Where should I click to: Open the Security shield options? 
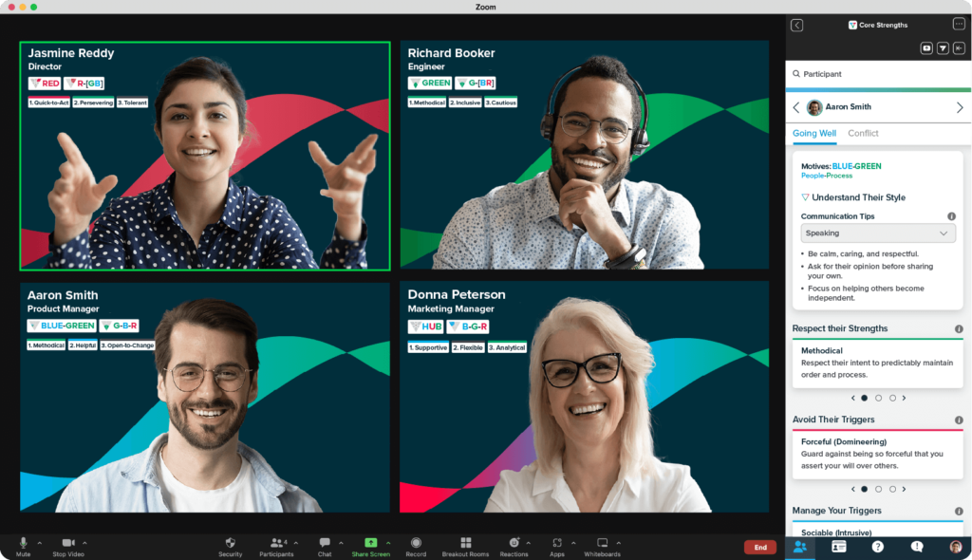230,547
